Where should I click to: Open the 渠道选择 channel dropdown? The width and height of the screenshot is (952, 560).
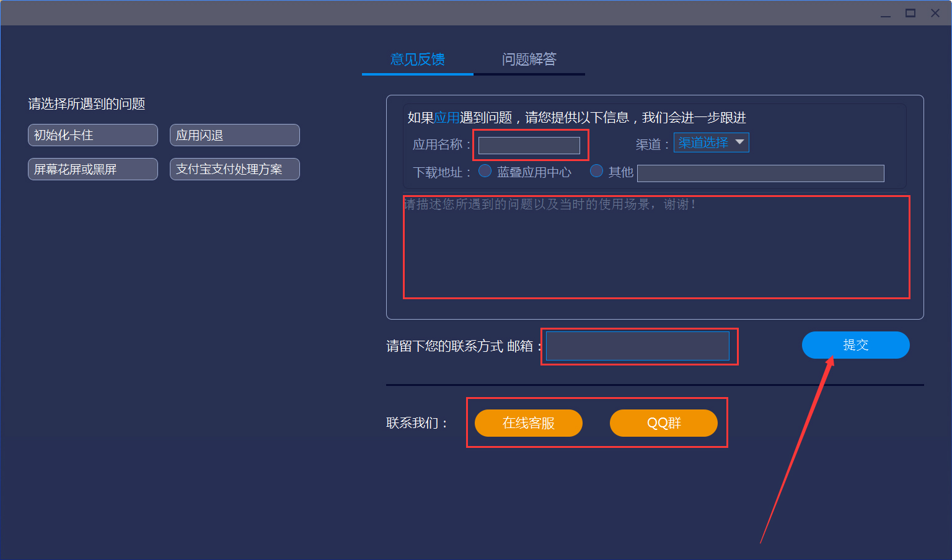pyautogui.click(x=706, y=142)
